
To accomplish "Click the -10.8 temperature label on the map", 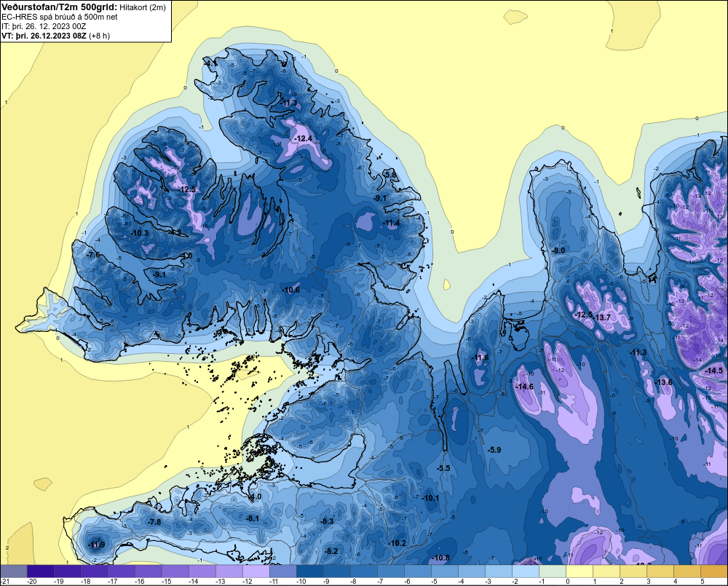I will pyautogui.click(x=440, y=558).
